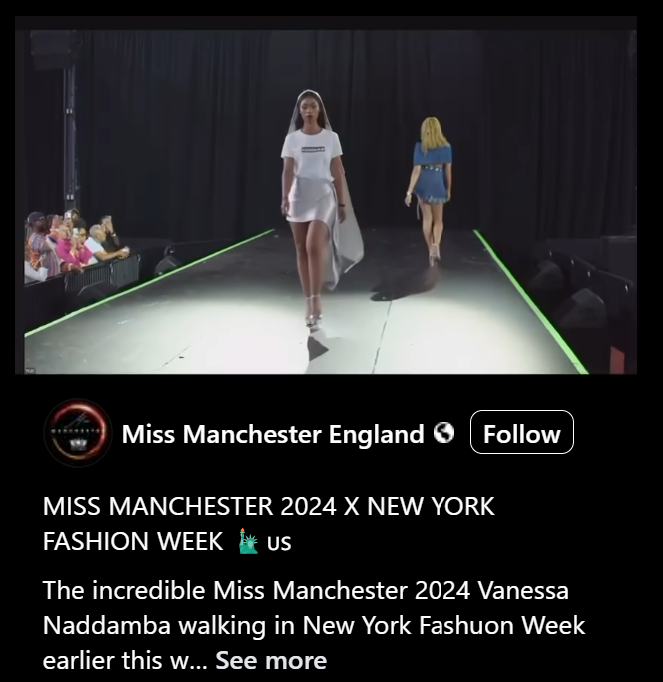The image size is (663, 682).
Task: Follow the Miss Manchester England page
Action: click(522, 432)
